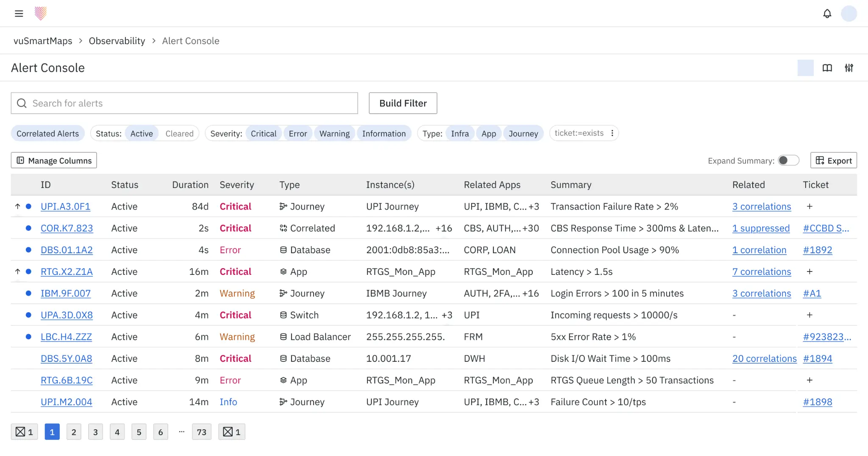This screenshot has height=456, width=868.
Task: Open the documentation book icon
Action: click(827, 68)
